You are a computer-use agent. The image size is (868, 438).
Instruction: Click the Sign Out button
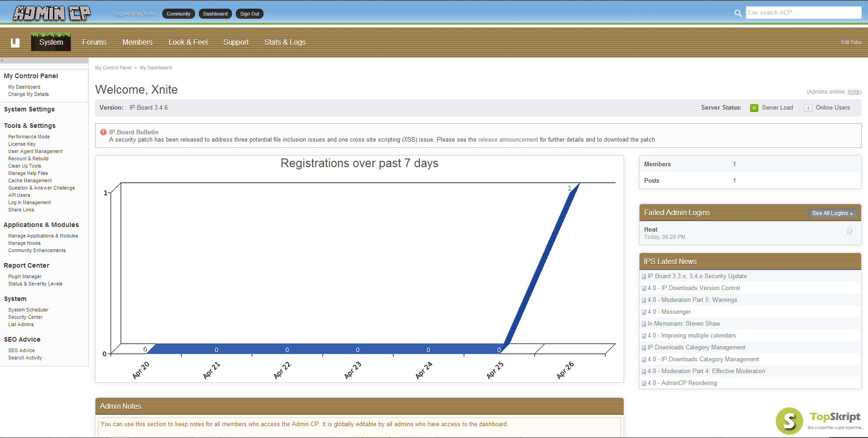(x=249, y=14)
